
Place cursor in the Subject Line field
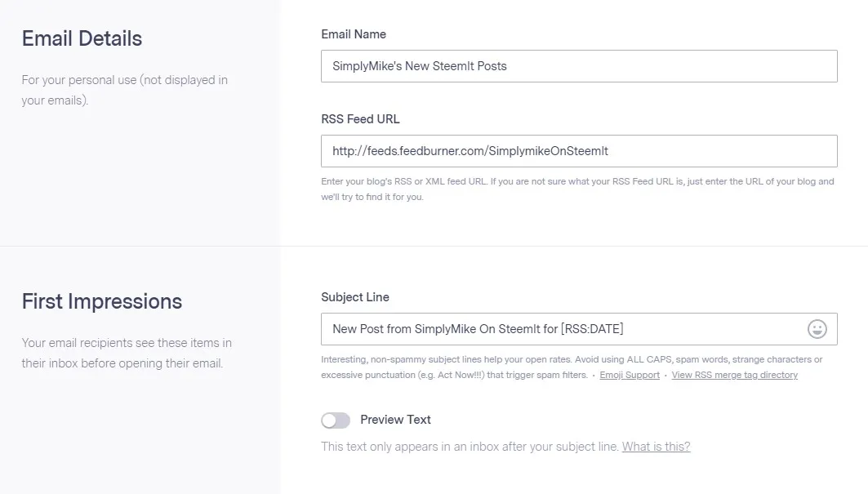point(563,329)
